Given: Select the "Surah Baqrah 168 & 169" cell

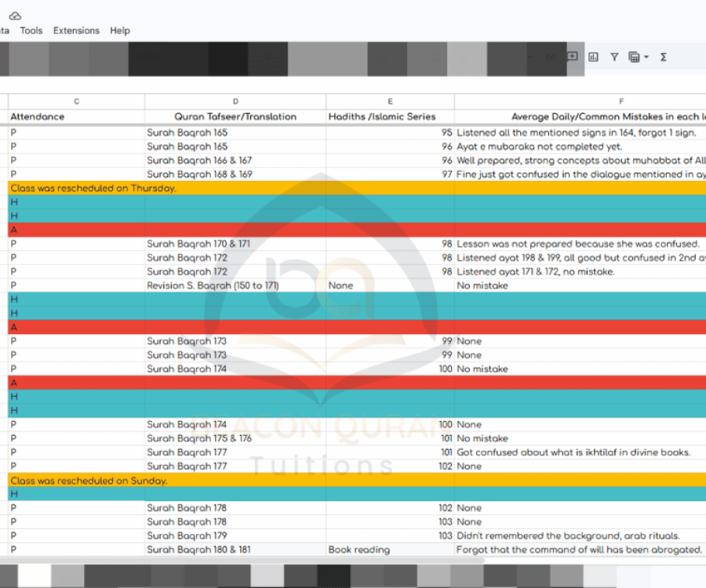Looking at the screenshot, I should 235,174.
